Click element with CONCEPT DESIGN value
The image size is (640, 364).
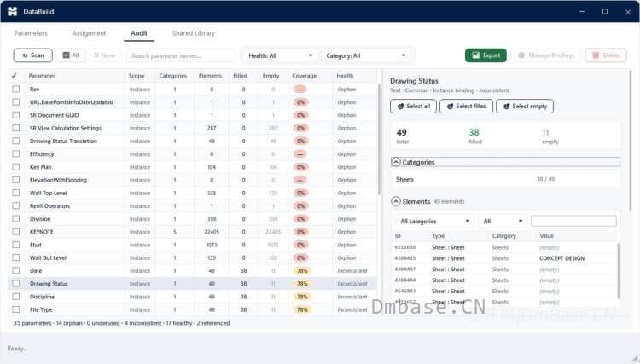pyautogui.click(x=504, y=258)
